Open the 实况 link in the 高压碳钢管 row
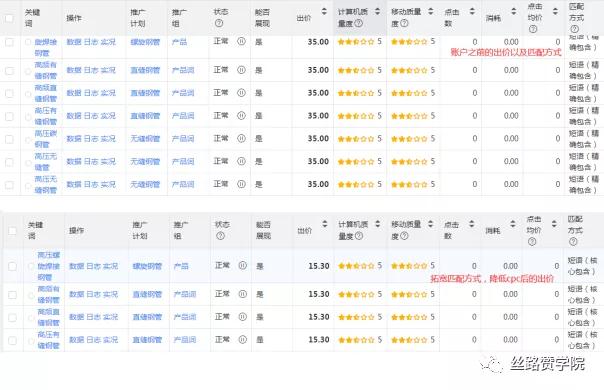Image resolution: width=604 pixels, height=390 pixels. click(108, 138)
